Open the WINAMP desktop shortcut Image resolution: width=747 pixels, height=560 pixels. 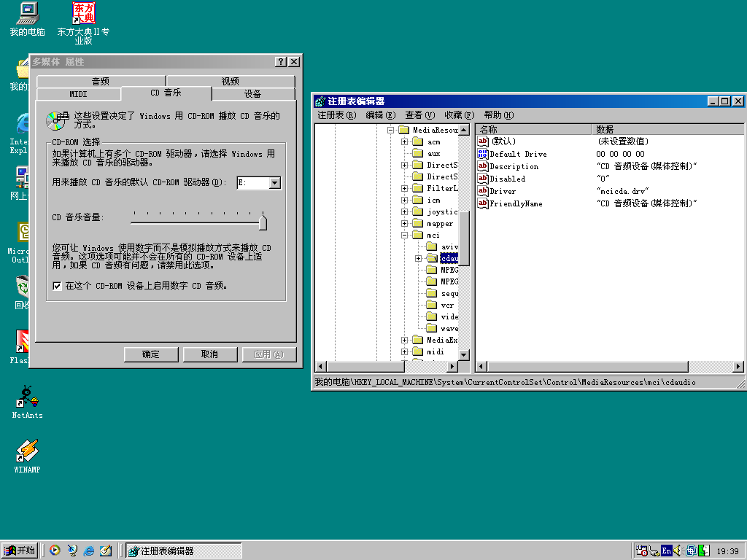28,452
